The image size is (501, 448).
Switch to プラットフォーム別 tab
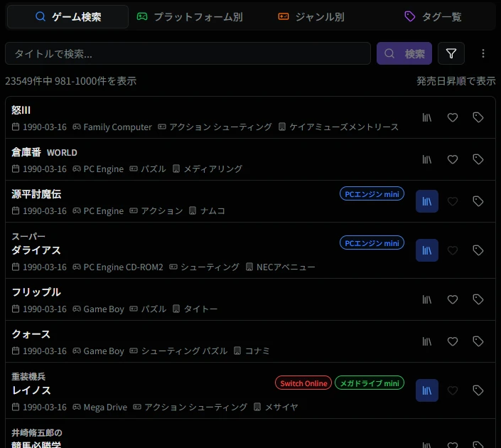pos(190,16)
